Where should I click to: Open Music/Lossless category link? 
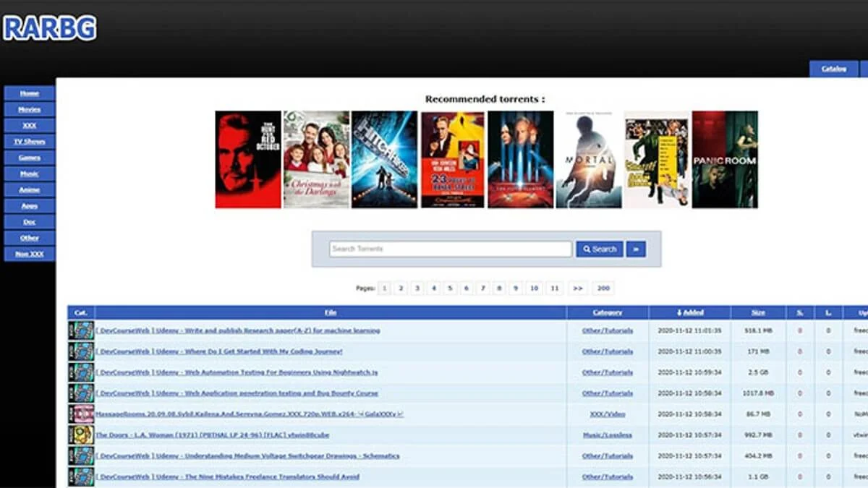click(x=608, y=435)
